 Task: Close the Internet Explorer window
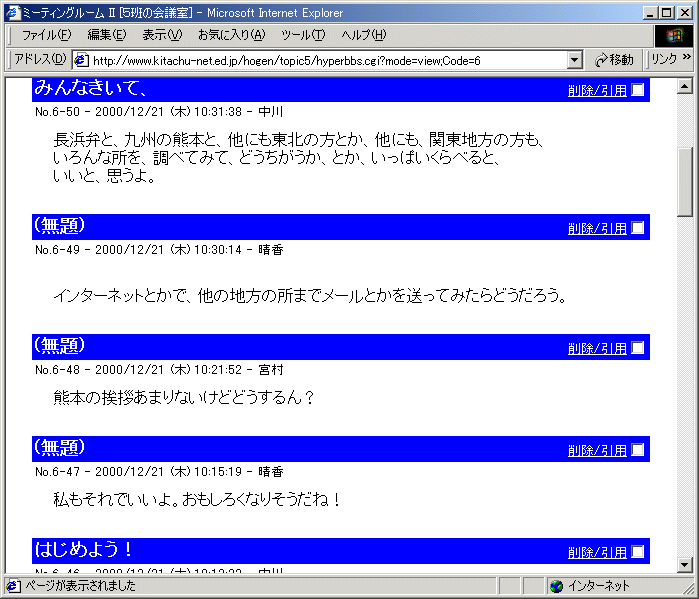(x=685, y=13)
